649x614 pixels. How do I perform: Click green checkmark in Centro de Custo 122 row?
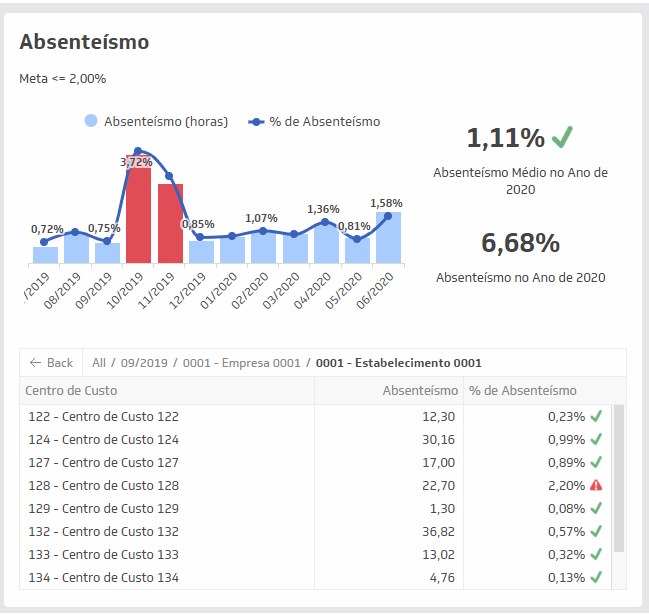tap(596, 416)
